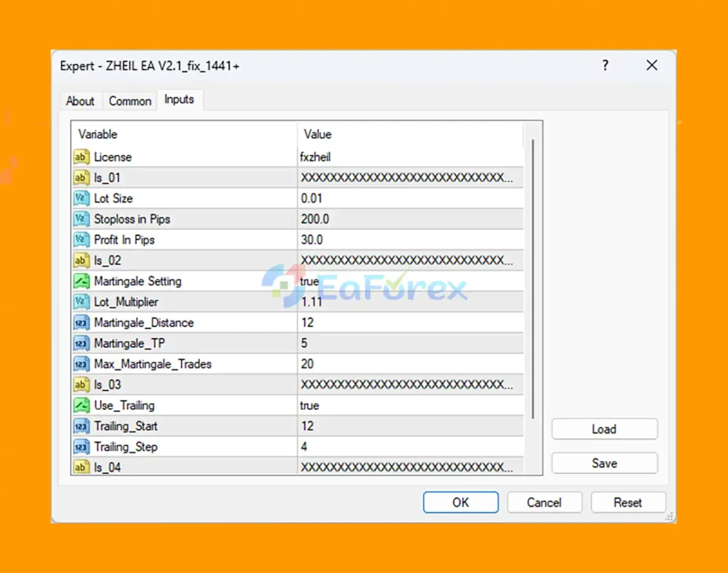Viewport: 728px width, 573px height.
Task: Click the boolean icon beside Use_Trailing
Action: (81, 405)
